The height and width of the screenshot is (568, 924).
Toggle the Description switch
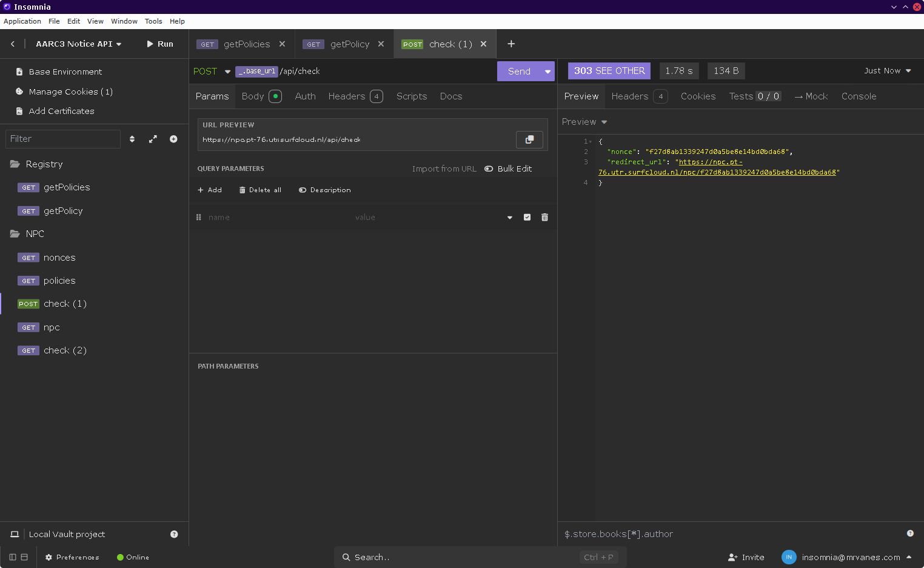click(x=303, y=190)
